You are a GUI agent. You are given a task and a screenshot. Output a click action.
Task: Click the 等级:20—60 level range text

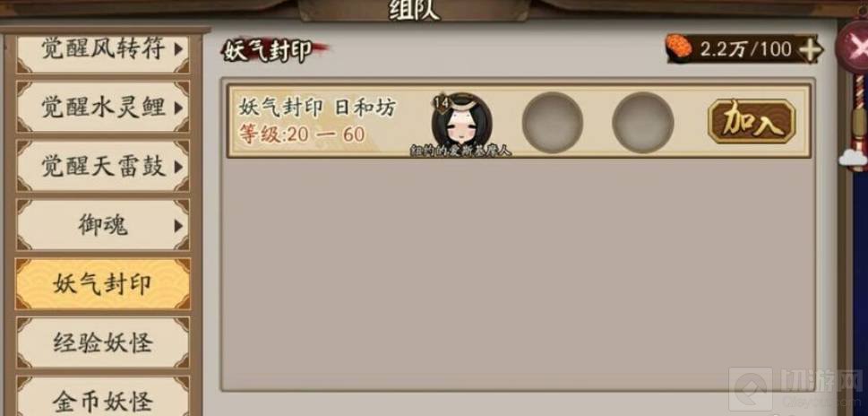[302, 134]
